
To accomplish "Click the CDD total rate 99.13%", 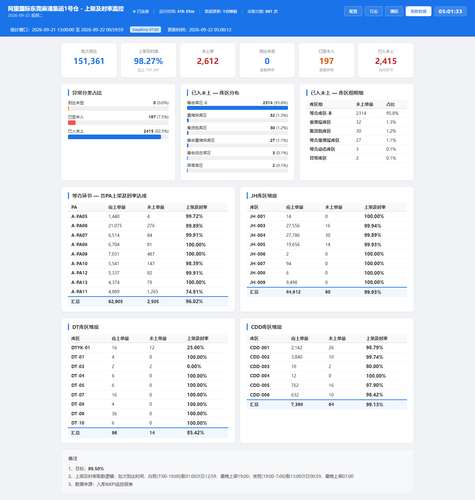I will 375,405.
